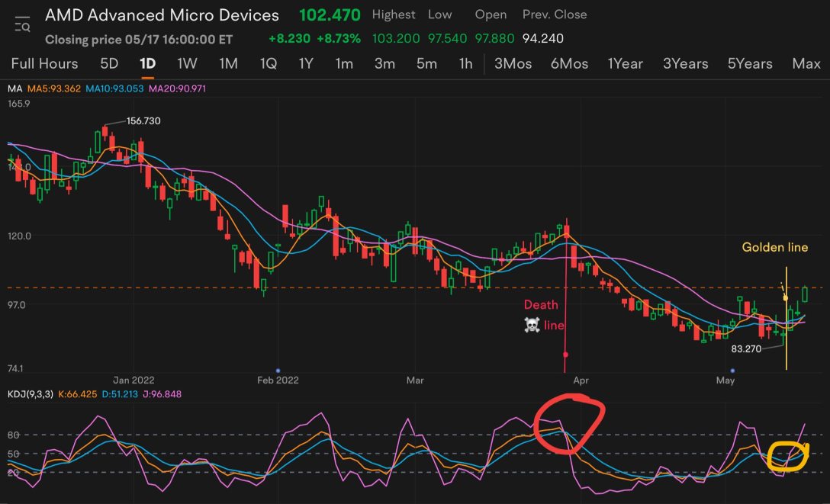
Task: Click the blue event dot under Feb 2022
Action: [278, 371]
